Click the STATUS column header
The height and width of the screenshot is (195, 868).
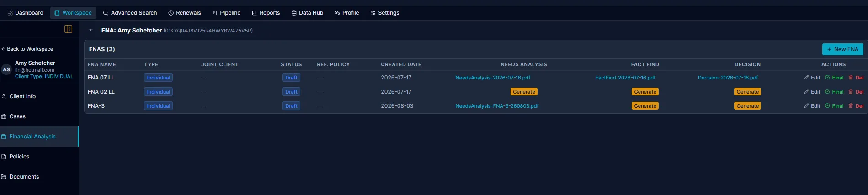[x=291, y=64]
